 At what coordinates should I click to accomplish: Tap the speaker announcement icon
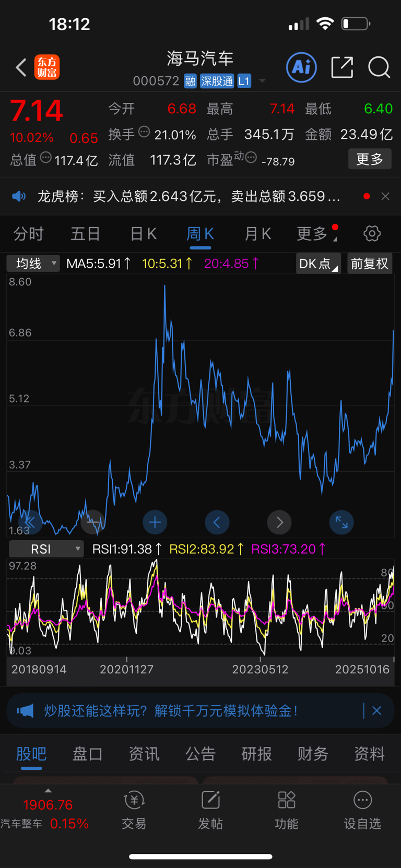click(19, 196)
